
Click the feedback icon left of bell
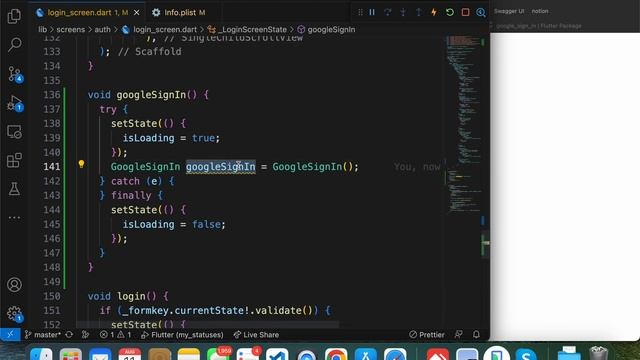(x=459, y=335)
